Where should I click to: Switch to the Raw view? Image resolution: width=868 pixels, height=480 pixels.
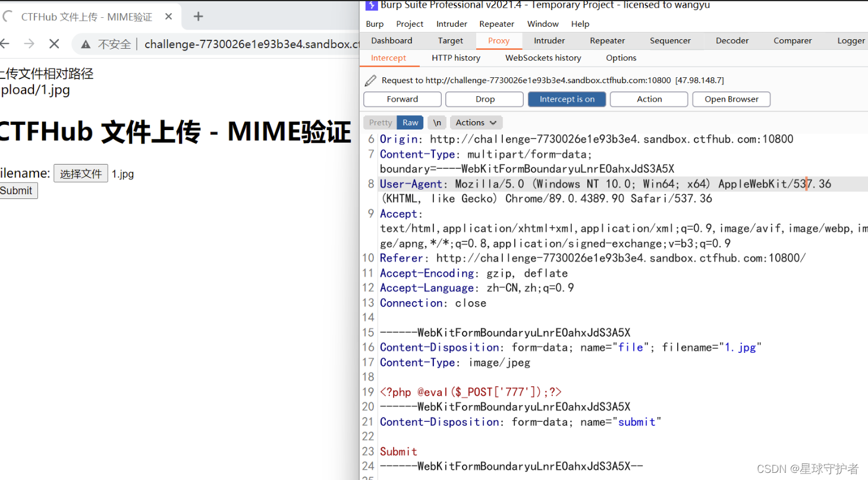tap(410, 122)
